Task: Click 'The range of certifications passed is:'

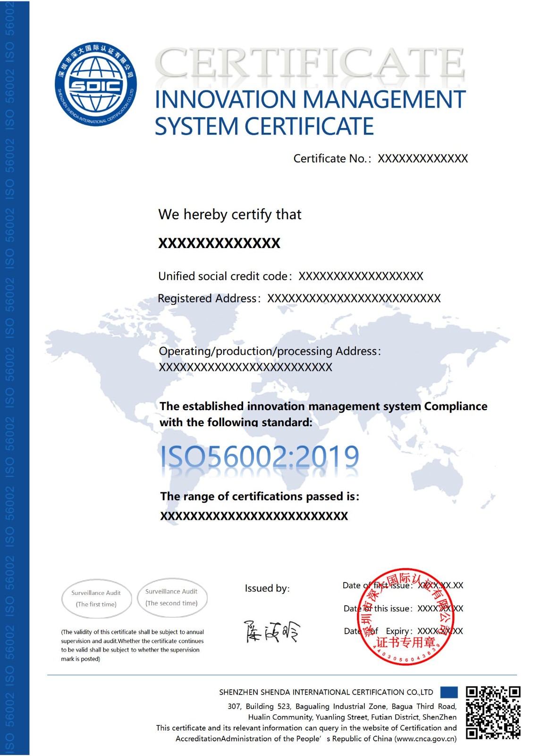Action: pyautogui.click(x=260, y=496)
